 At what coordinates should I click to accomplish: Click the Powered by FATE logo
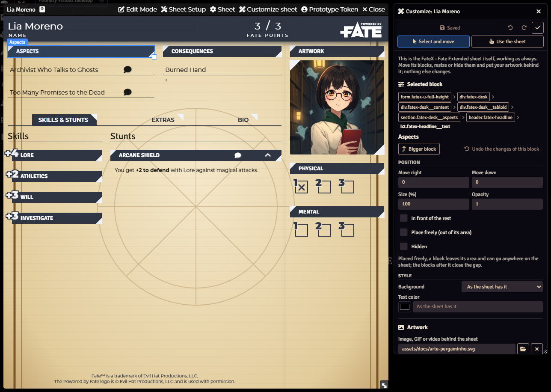[361, 30]
